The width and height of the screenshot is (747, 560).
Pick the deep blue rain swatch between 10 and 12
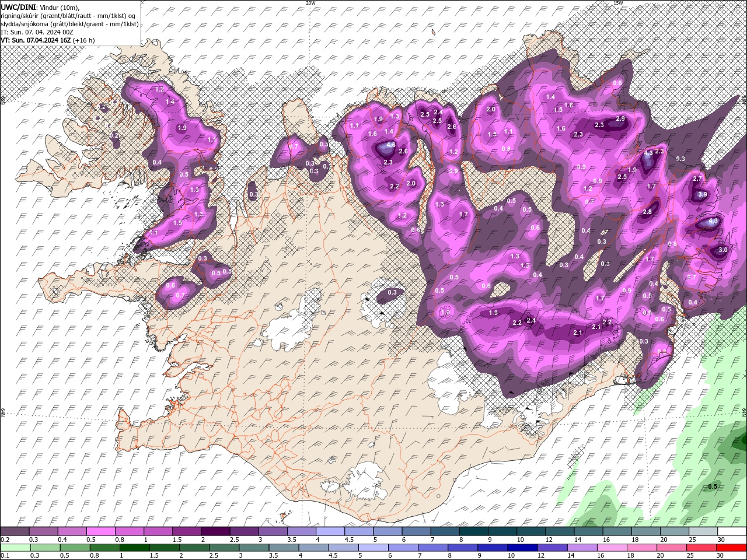(522, 548)
